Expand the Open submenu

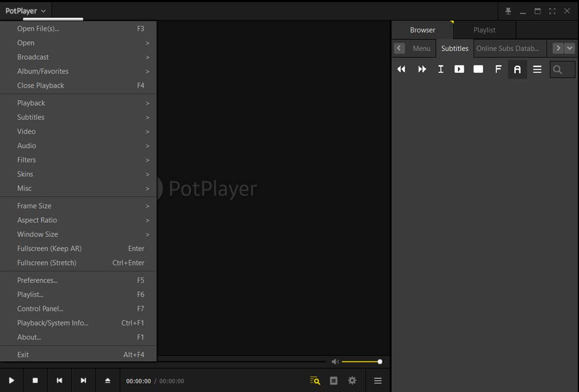pos(78,43)
